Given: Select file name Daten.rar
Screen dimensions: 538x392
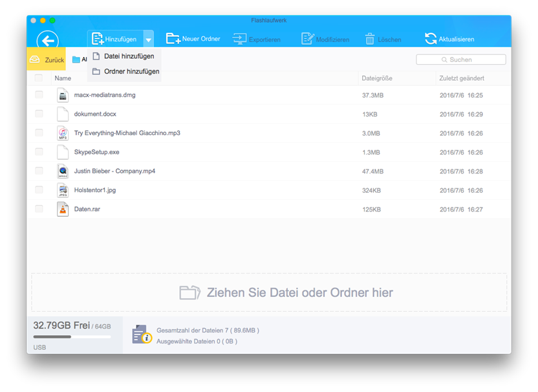Looking at the screenshot, I should (87, 209).
